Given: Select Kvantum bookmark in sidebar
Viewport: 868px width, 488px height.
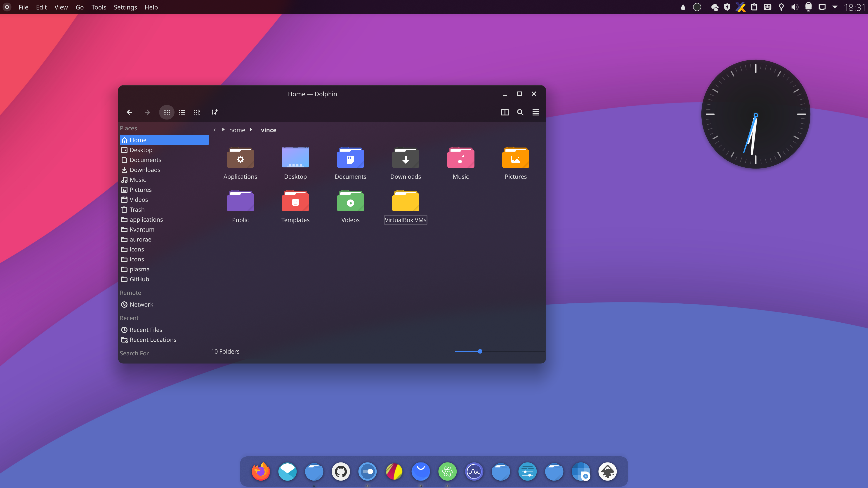Looking at the screenshot, I should click(x=164, y=229).
